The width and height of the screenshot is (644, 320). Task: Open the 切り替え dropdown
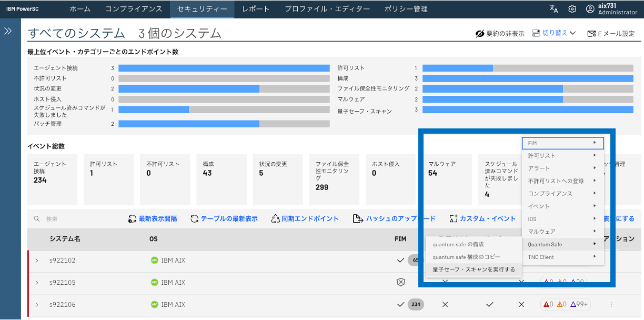point(554,33)
